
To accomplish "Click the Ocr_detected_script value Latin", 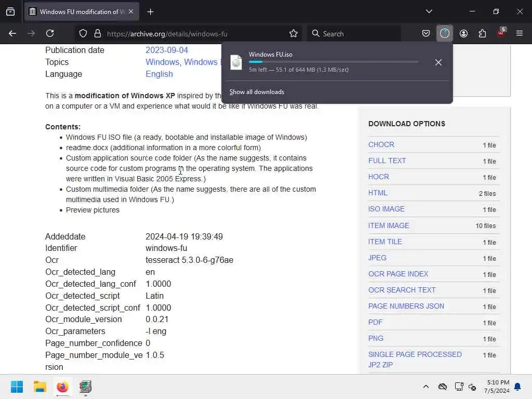I will (154, 296).
